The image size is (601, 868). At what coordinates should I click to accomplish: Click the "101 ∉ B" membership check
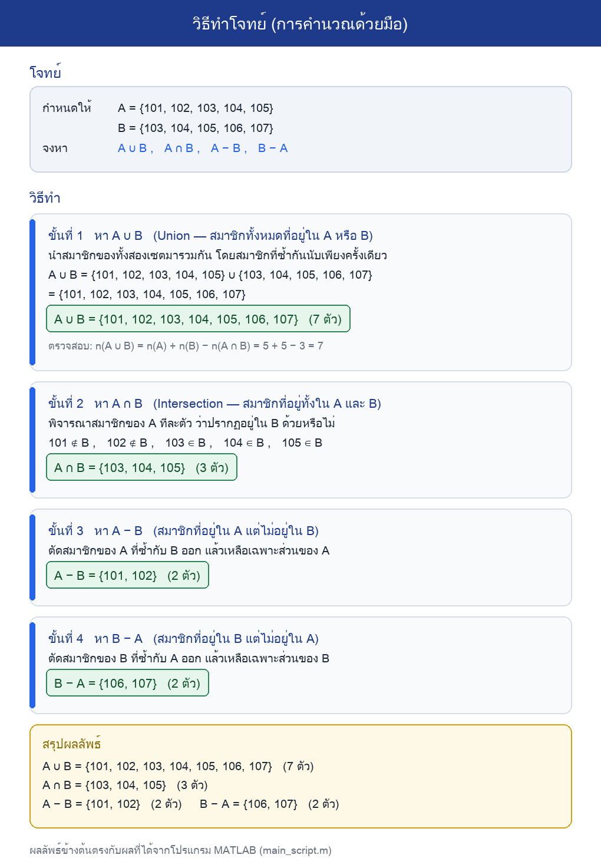69,443
